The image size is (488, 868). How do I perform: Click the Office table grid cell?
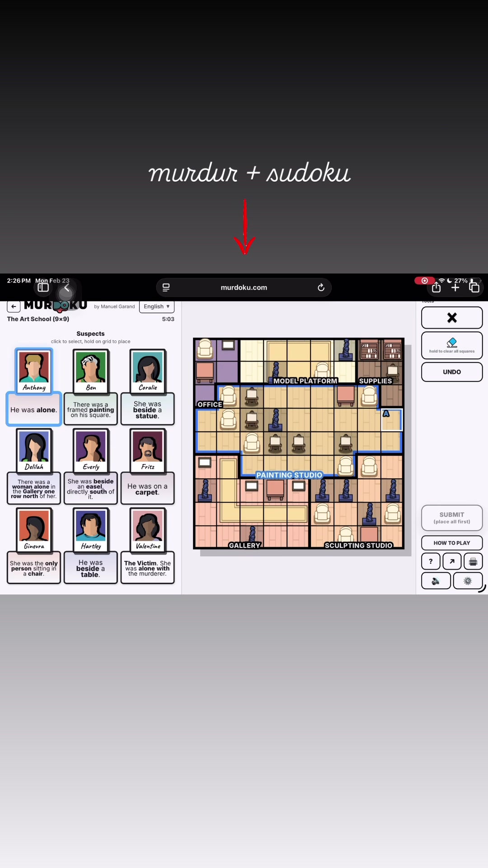[206, 373]
